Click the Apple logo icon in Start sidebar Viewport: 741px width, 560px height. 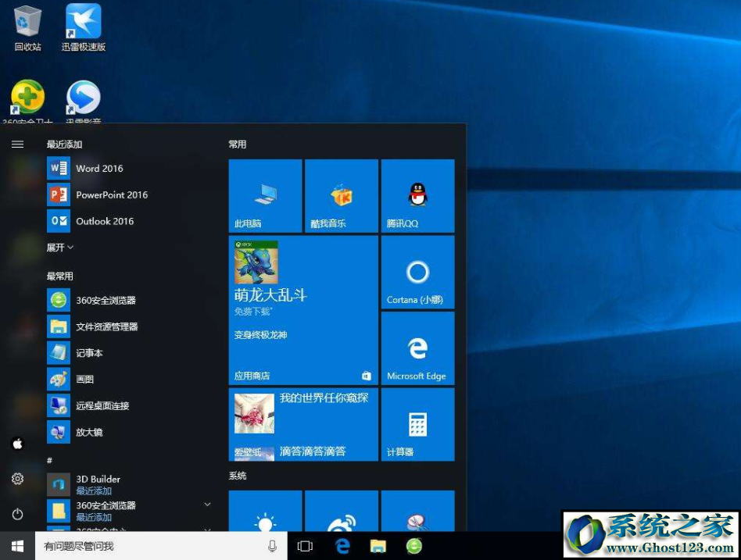pos(17,444)
